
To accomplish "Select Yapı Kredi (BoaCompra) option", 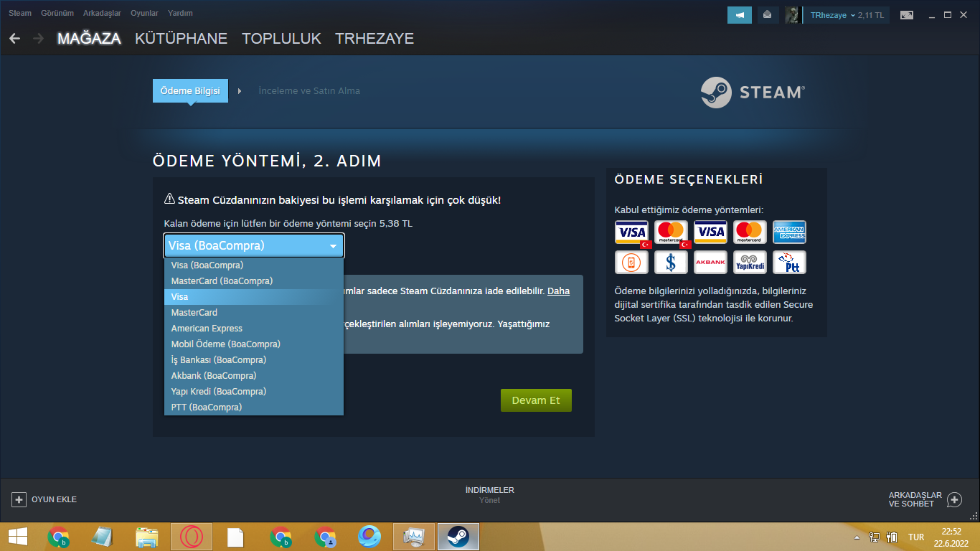I will click(x=254, y=392).
